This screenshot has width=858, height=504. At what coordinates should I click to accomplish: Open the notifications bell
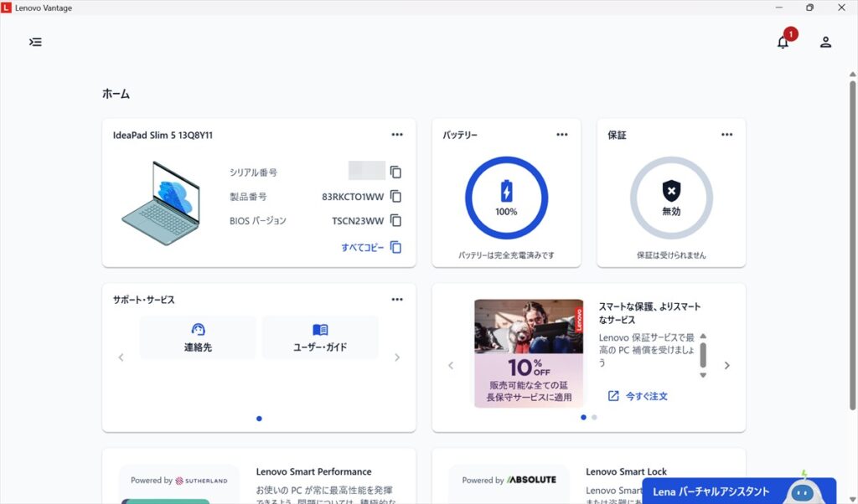pyautogui.click(x=783, y=42)
